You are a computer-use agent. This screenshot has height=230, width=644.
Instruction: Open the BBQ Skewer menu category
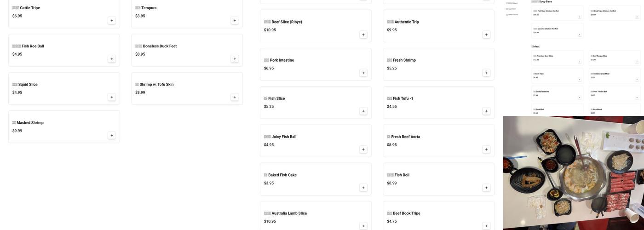point(512,3)
